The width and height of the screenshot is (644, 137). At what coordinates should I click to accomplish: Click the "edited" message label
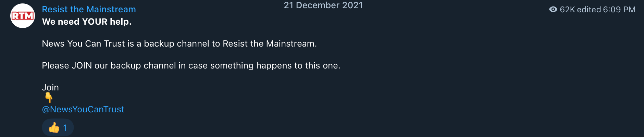click(589, 10)
